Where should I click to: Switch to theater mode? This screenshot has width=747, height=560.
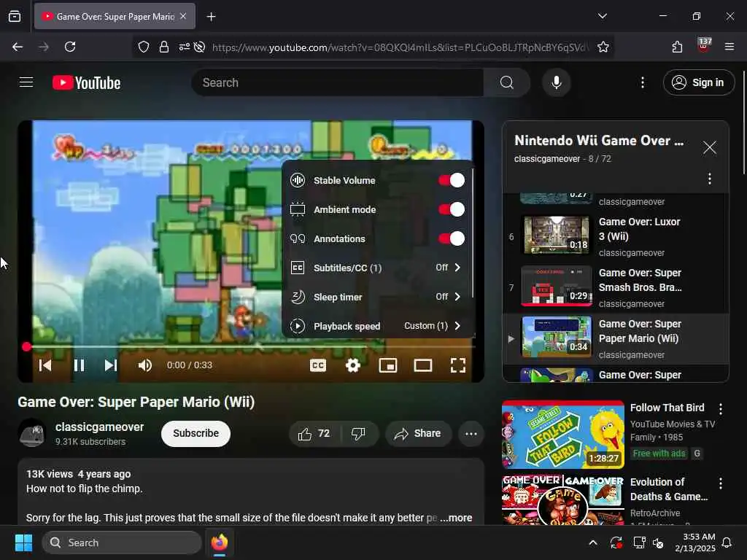pyautogui.click(x=422, y=365)
